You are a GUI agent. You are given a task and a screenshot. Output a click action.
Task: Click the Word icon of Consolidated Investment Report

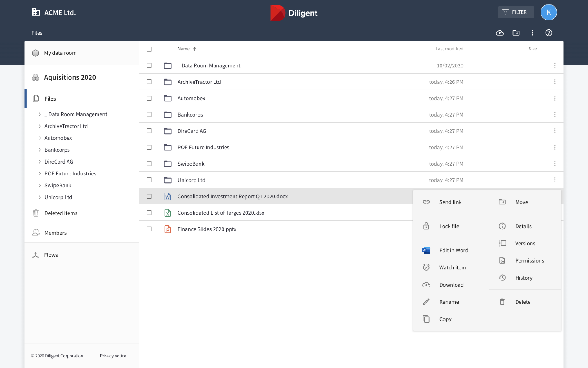[x=167, y=196]
